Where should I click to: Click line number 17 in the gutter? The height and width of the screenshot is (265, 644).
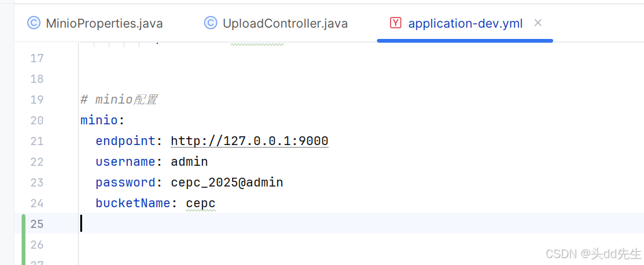[37, 58]
